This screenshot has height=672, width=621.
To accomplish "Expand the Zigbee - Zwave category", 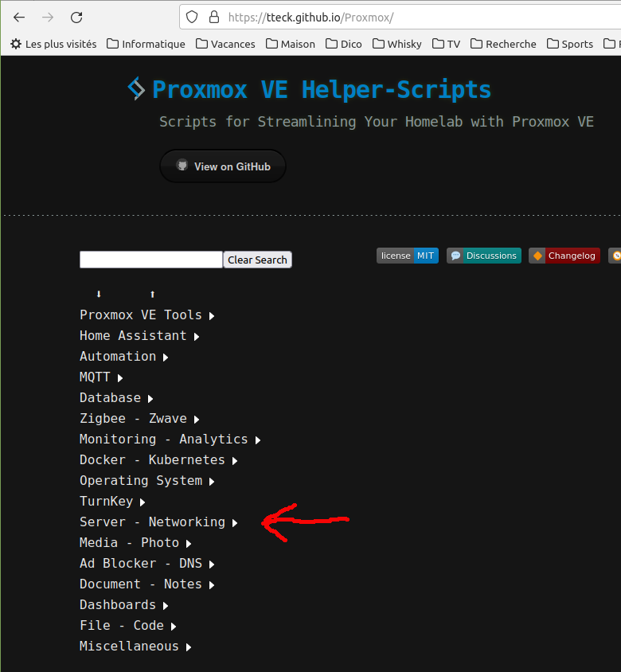I will (139, 418).
